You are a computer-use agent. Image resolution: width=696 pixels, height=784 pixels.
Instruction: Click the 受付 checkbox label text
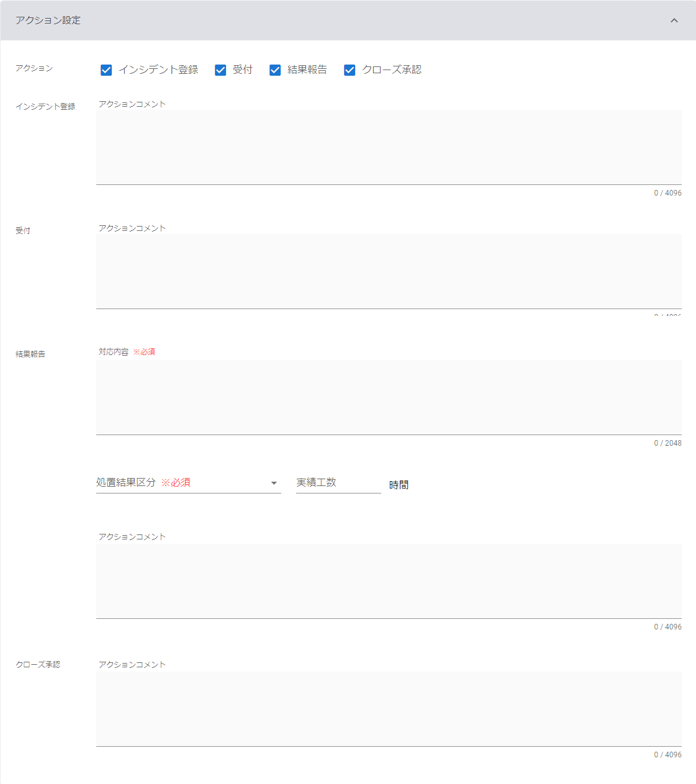tap(243, 70)
